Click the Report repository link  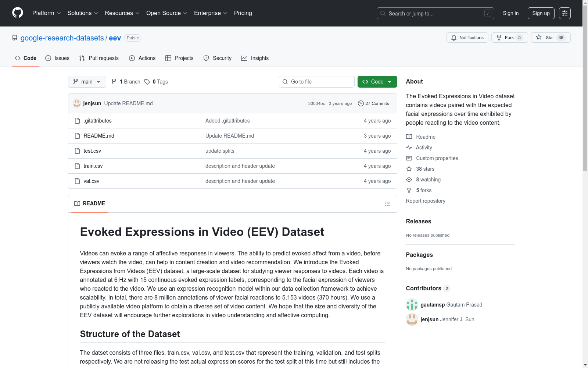(426, 201)
